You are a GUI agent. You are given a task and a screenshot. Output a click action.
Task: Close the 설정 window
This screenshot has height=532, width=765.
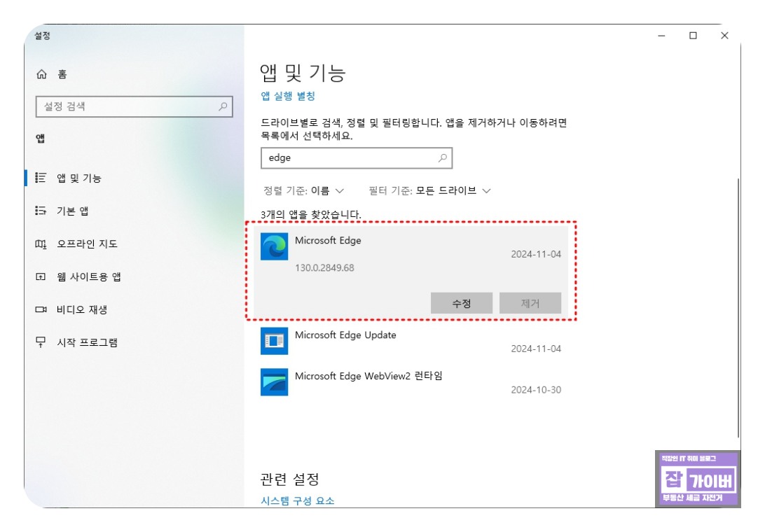pos(724,36)
